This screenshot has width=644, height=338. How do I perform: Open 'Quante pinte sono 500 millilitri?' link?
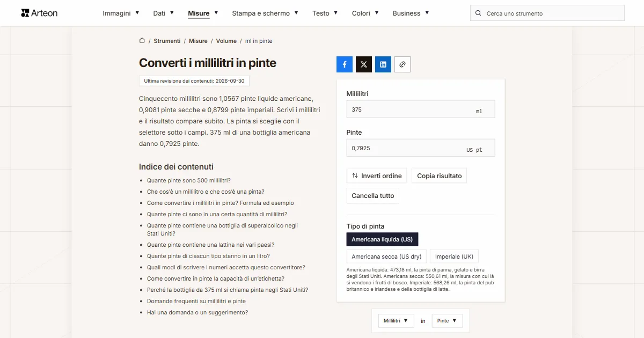(x=189, y=180)
